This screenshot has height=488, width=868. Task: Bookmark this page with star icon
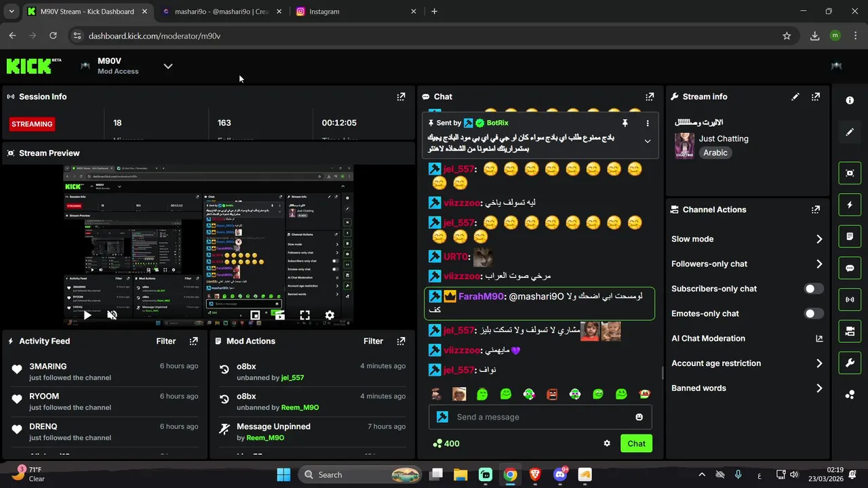coord(787,36)
